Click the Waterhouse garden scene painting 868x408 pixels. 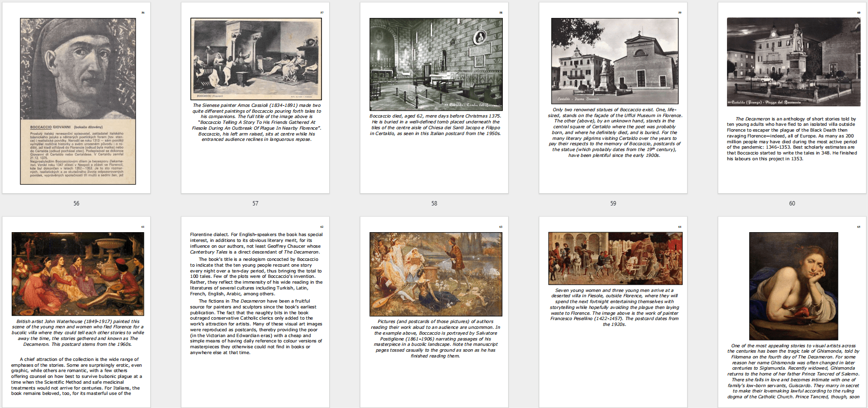78,274
